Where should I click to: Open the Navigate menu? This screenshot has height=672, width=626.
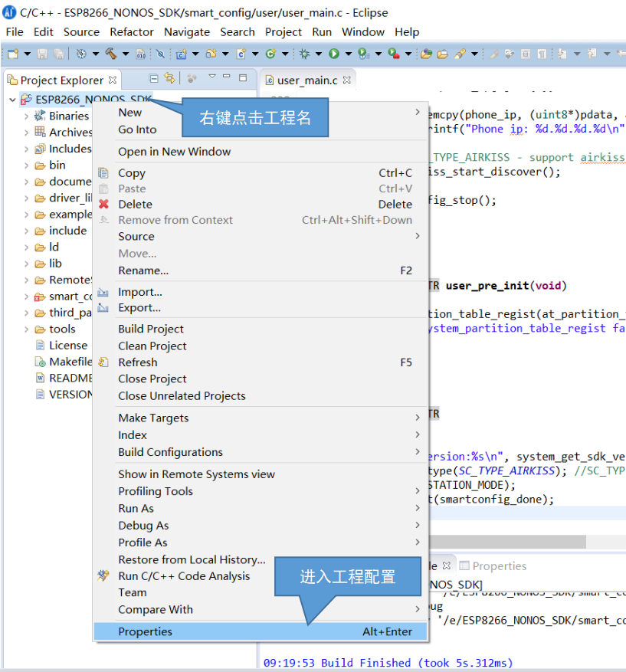click(187, 32)
